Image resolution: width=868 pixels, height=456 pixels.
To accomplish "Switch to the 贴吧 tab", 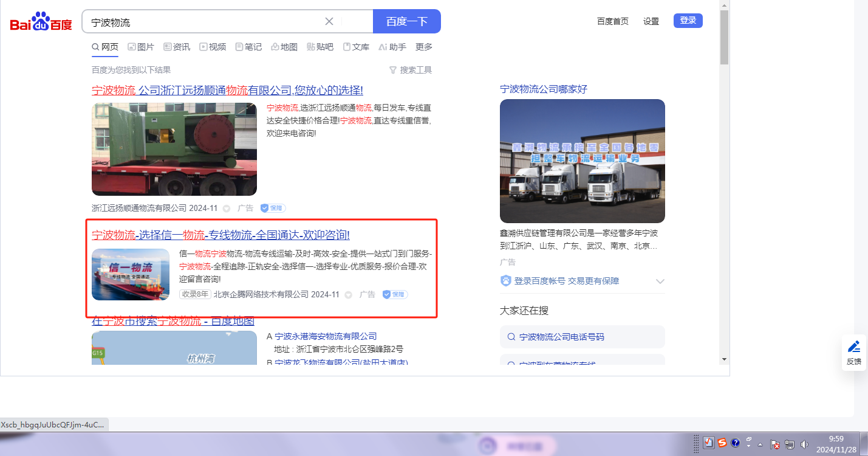I will pyautogui.click(x=320, y=47).
